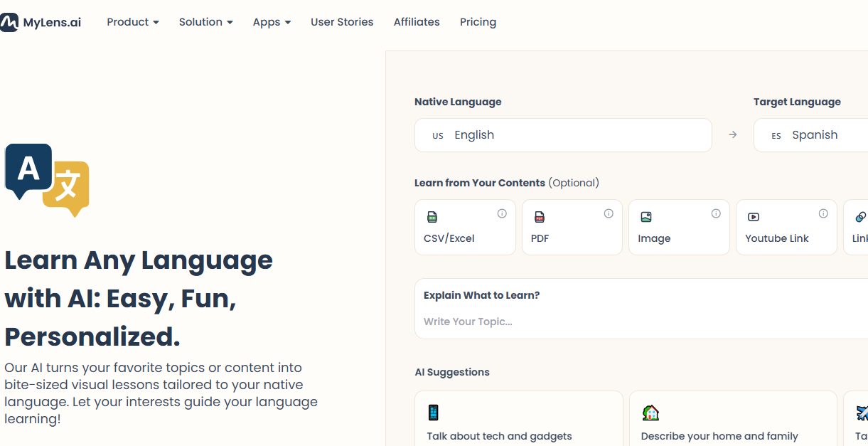
Task: Select 'Talk about tech and gadgets' suggestion
Action: (x=519, y=418)
